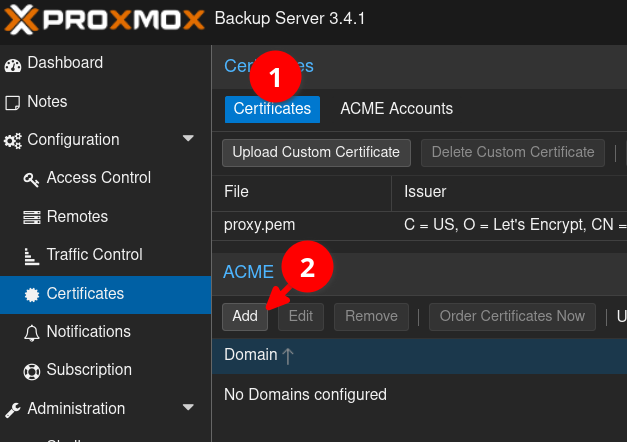The image size is (627, 442).
Task: Click the Administration wrench icon
Action: pyautogui.click(x=13, y=409)
